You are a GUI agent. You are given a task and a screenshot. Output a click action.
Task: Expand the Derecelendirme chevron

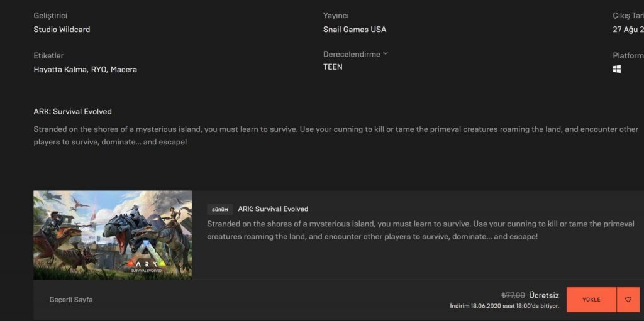pyautogui.click(x=386, y=53)
